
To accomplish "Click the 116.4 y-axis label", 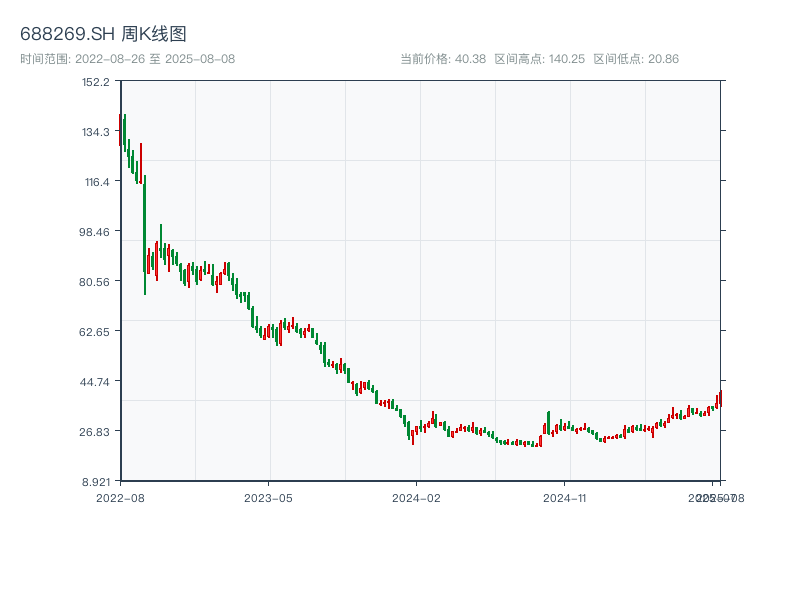I will [x=96, y=181].
